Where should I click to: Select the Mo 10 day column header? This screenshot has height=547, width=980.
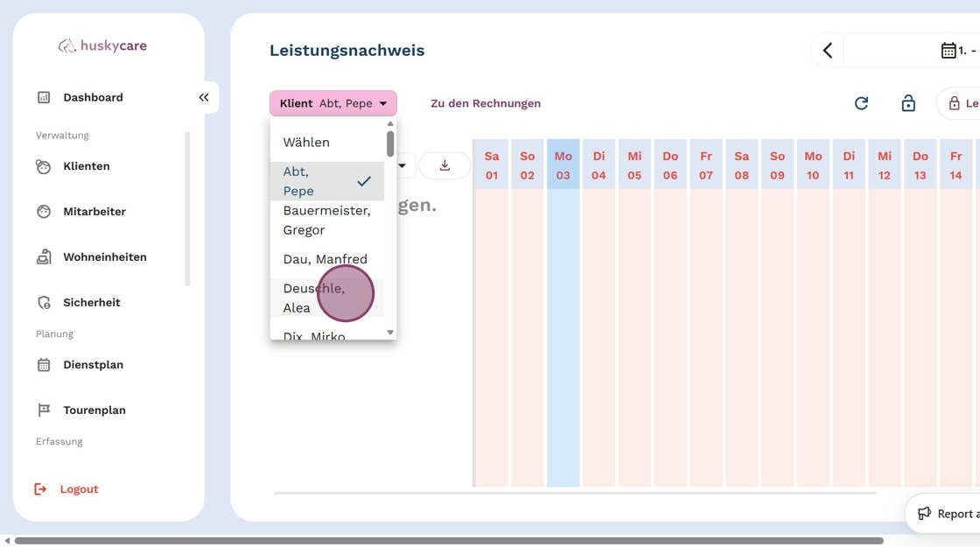pyautogui.click(x=813, y=165)
